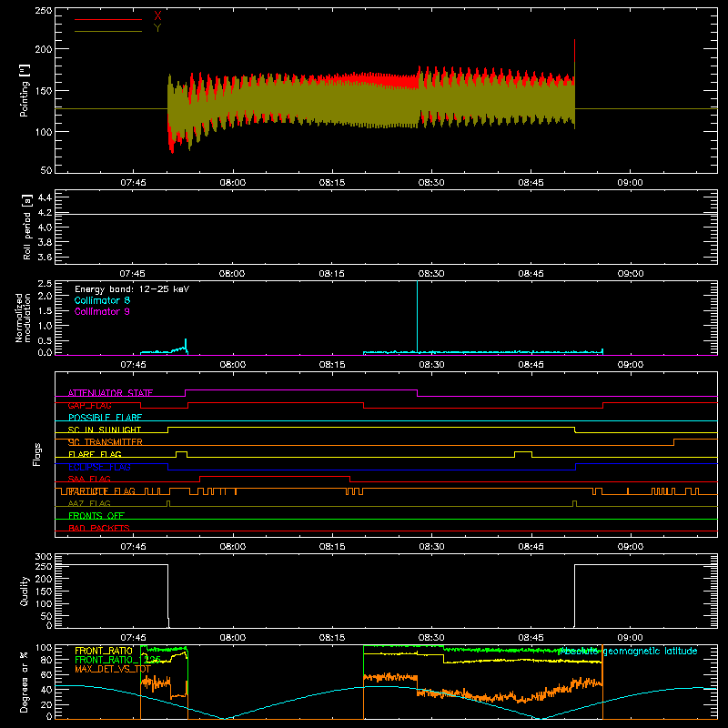Click the 2.5 tick on the modulation axis

pyautogui.click(x=45, y=284)
